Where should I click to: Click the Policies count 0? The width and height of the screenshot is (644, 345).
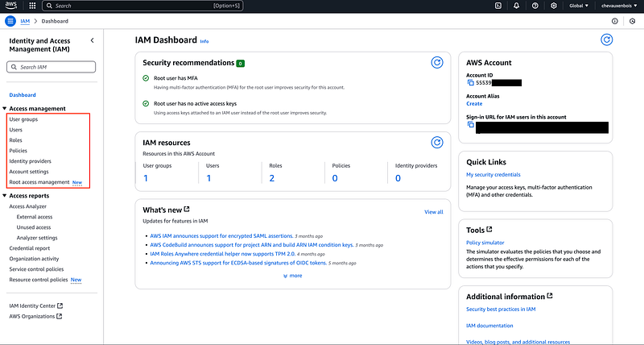coord(335,178)
